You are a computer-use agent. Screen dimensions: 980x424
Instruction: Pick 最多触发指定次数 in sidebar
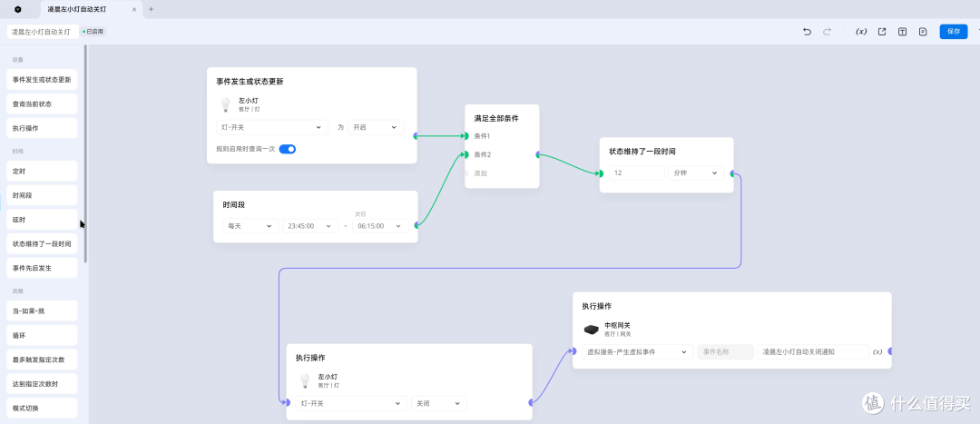(42, 360)
